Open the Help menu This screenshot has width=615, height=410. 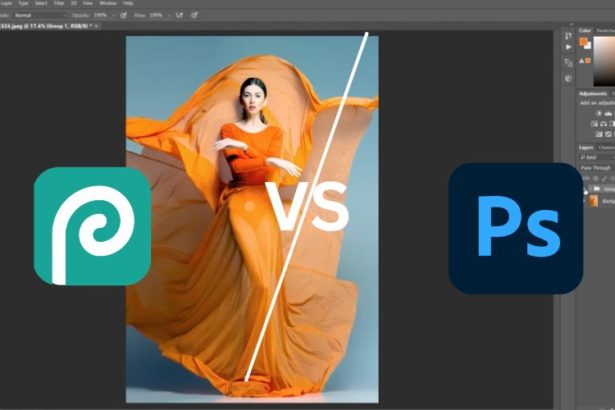(128, 3)
